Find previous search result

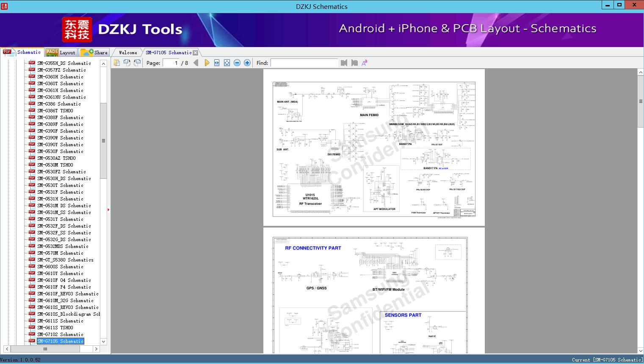(x=344, y=63)
